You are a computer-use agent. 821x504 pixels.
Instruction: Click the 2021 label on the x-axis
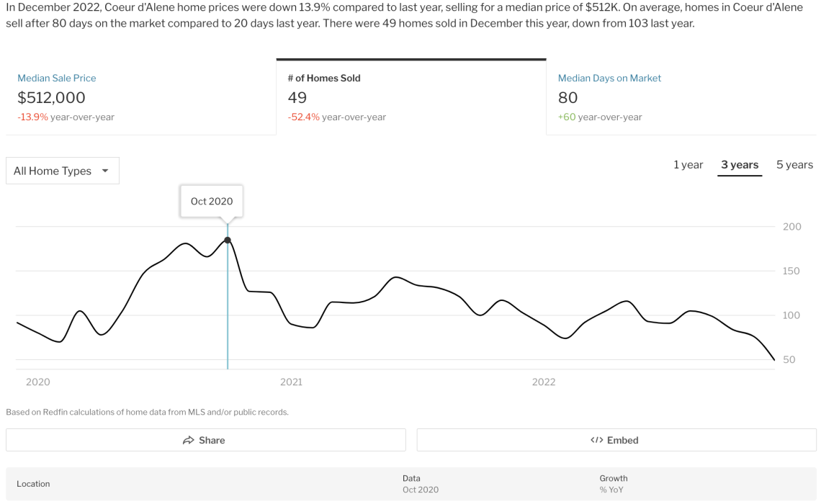[x=291, y=382]
